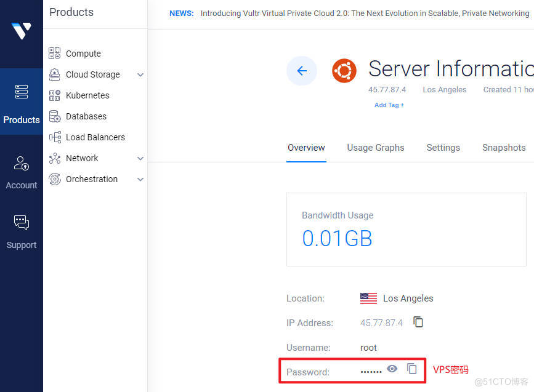Switch to the Usage Graphs tab
The width and height of the screenshot is (534, 392).
pyautogui.click(x=375, y=148)
